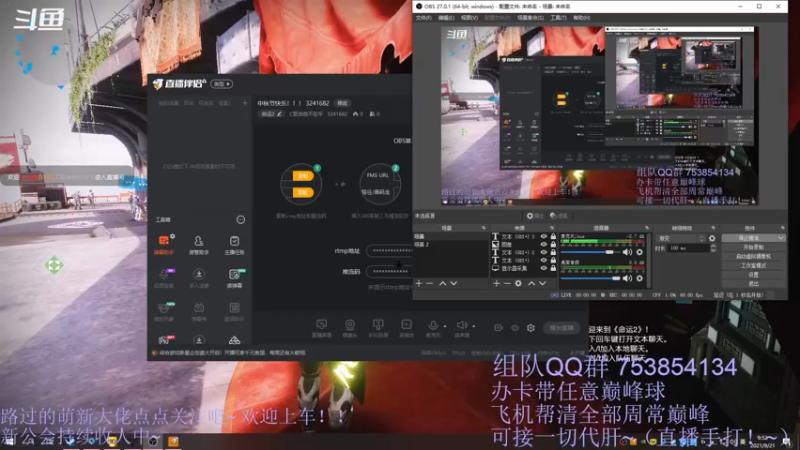Click the OBS 属性 properties gear button
800x450 pixels.
[535, 216]
